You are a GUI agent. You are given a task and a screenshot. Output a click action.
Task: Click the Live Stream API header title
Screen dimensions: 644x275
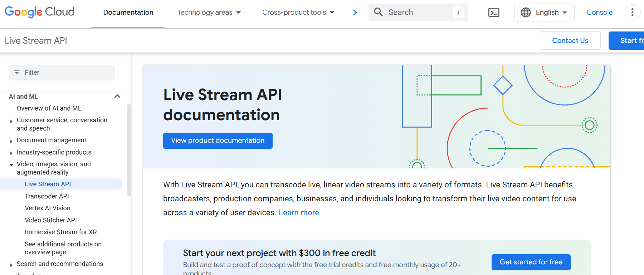(x=36, y=40)
